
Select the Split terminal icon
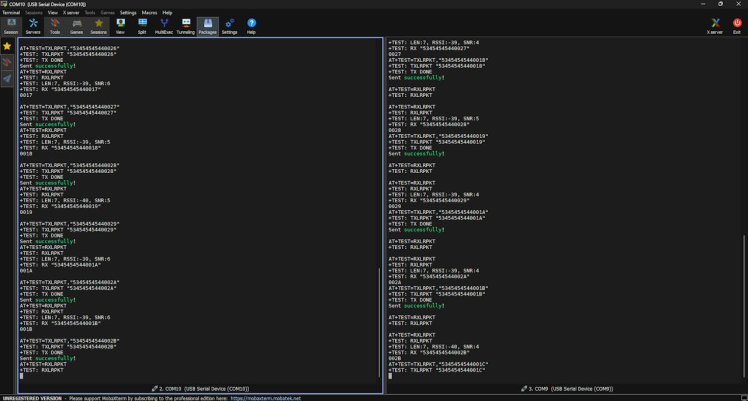(x=142, y=25)
